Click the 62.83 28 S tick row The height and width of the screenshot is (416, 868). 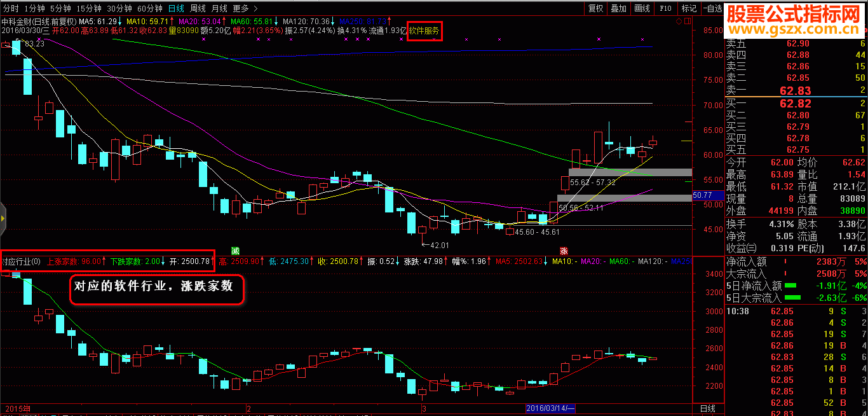click(796, 357)
